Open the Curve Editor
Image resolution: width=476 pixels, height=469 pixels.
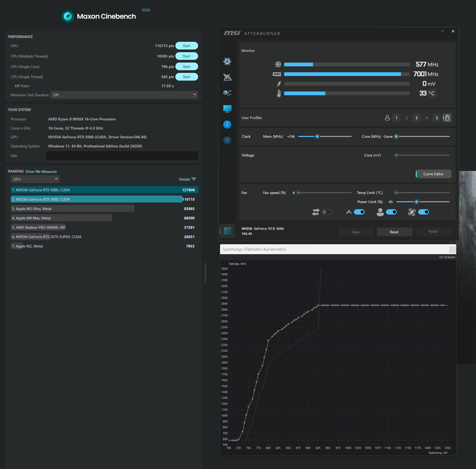[x=433, y=174]
